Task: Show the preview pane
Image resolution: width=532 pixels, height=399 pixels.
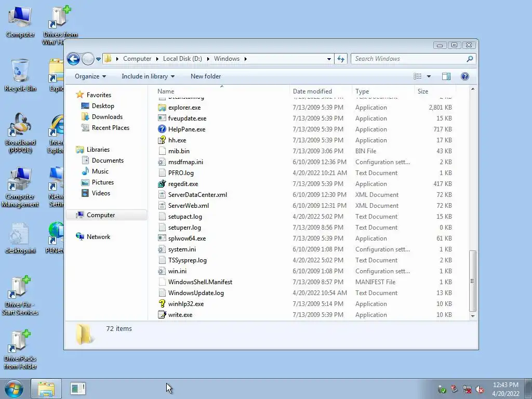Action: 446,76
